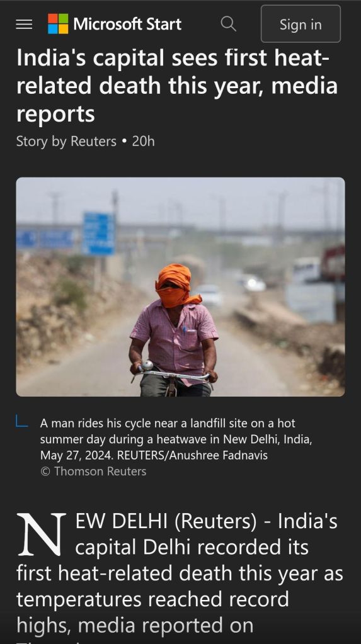The width and height of the screenshot is (361, 644).
Task: Open the Story by Reuters byline
Action: click(66, 141)
